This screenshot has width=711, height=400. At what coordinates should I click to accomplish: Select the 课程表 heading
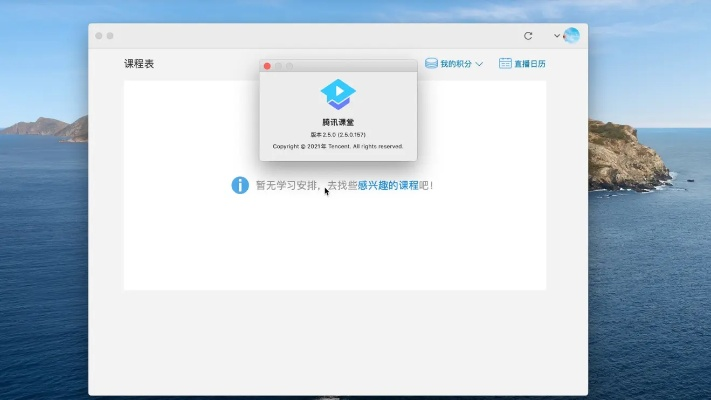coord(139,64)
